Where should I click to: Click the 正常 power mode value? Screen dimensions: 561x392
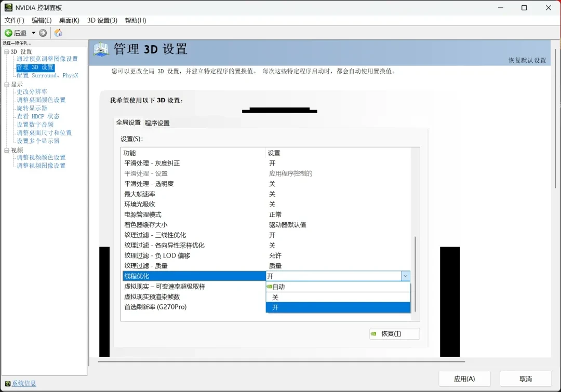[275, 214]
